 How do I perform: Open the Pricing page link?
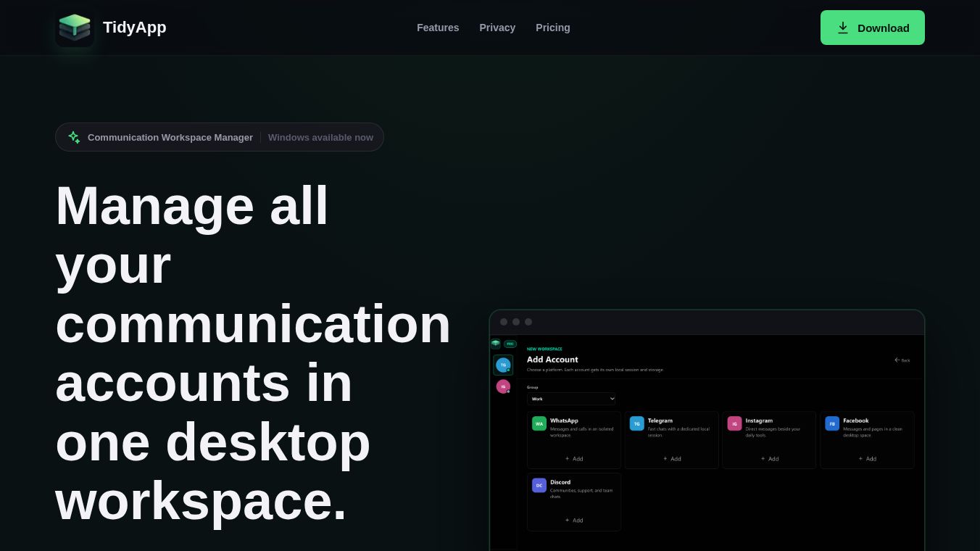point(553,28)
